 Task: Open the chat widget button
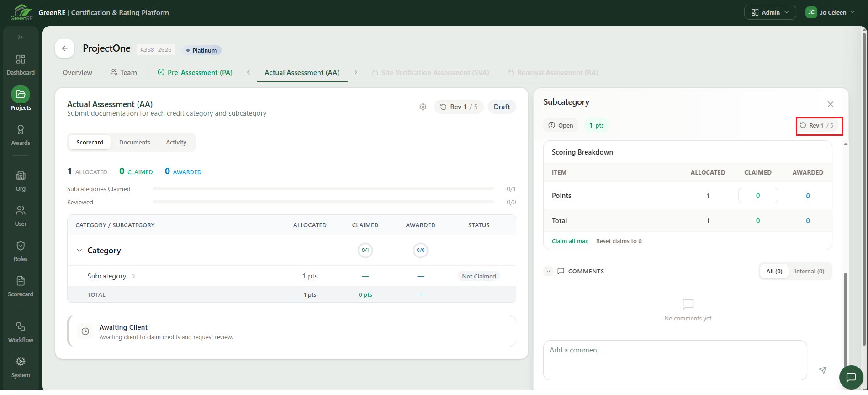(851, 377)
